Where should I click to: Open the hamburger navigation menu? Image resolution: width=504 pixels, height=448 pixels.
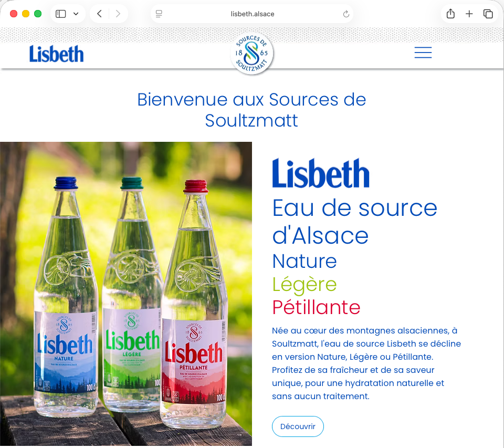pos(423,53)
